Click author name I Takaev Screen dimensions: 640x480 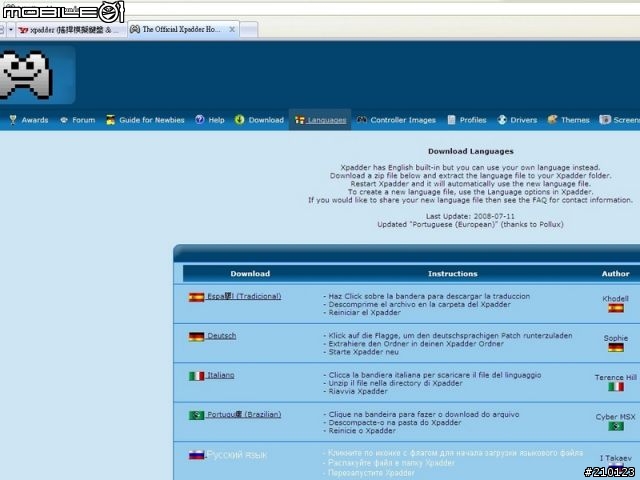[616, 458]
